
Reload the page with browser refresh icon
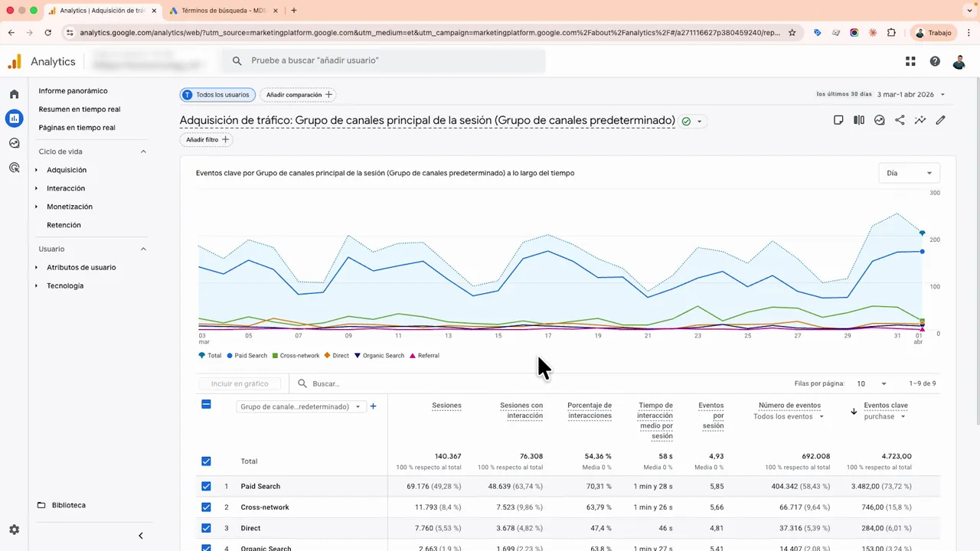coord(48,33)
